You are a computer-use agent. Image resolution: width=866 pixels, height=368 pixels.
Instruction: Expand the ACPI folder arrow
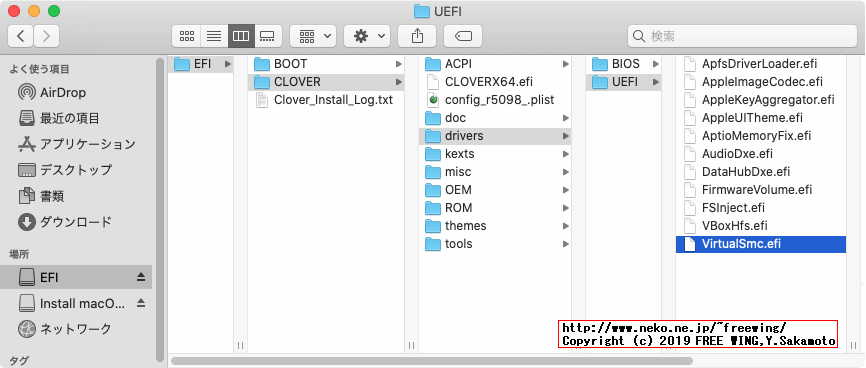(566, 64)
